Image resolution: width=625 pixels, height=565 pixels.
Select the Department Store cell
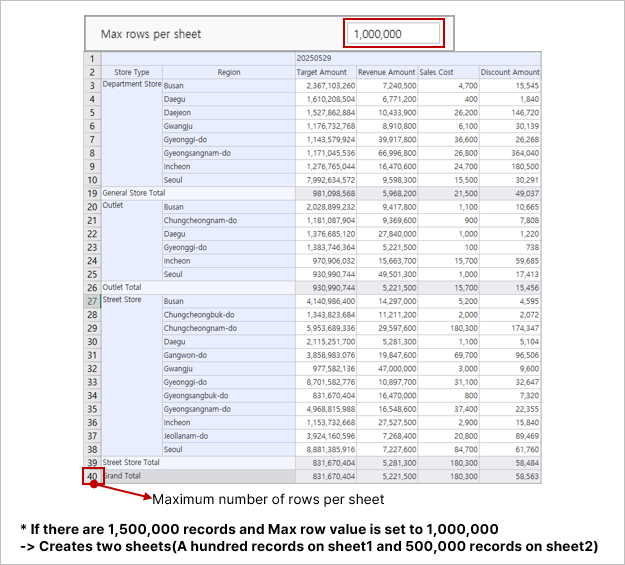(132, 133)
